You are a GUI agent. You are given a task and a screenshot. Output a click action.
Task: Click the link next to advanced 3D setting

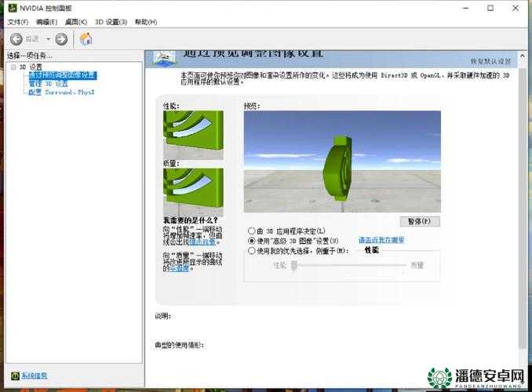(381, 240)
